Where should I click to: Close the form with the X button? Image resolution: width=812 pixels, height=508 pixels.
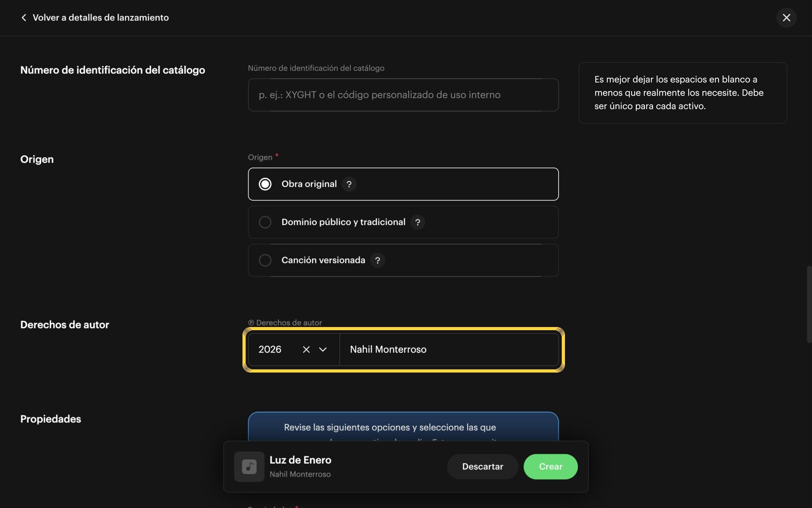pos(786,18)
